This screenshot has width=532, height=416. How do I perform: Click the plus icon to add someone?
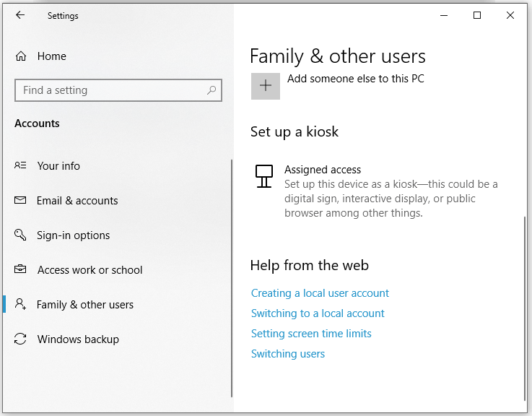click(x=266, y=86)
